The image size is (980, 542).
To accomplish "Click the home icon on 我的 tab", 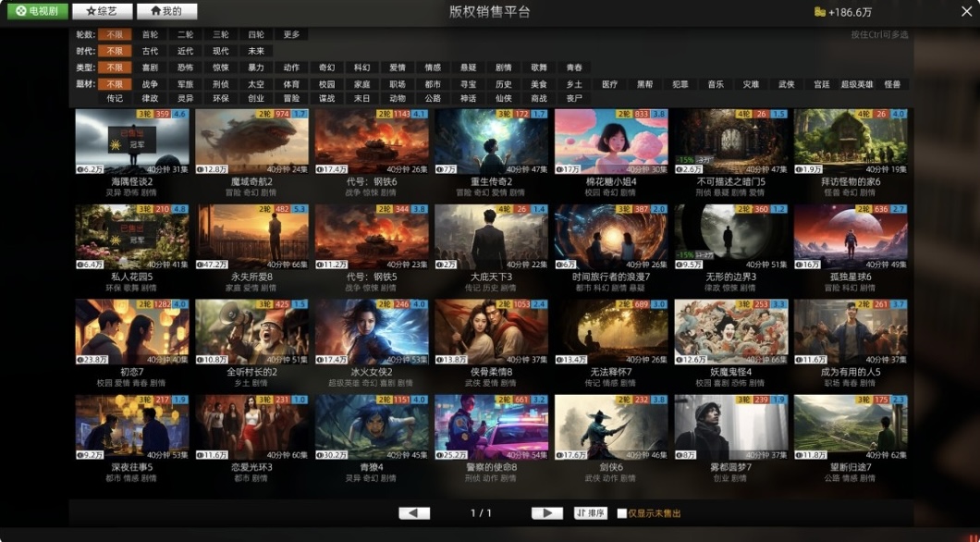I will 156,11.
